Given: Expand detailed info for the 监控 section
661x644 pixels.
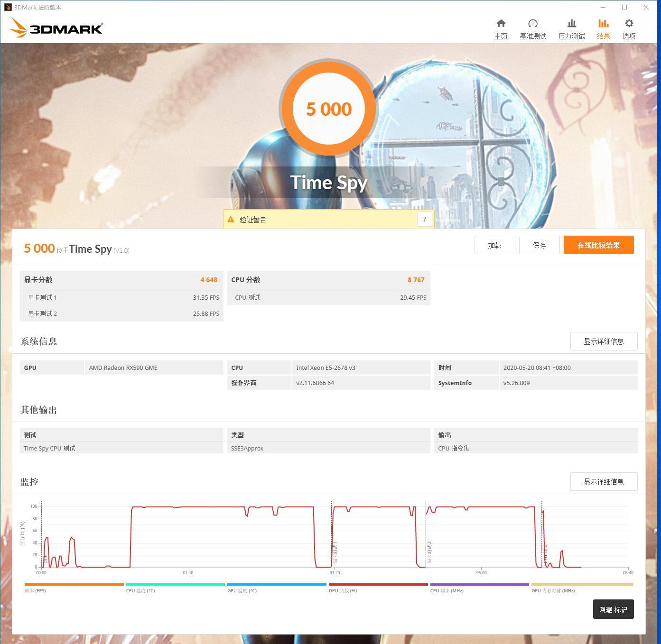Looking at the screenshot, I should pyautogui.click(x=604, y=481).
